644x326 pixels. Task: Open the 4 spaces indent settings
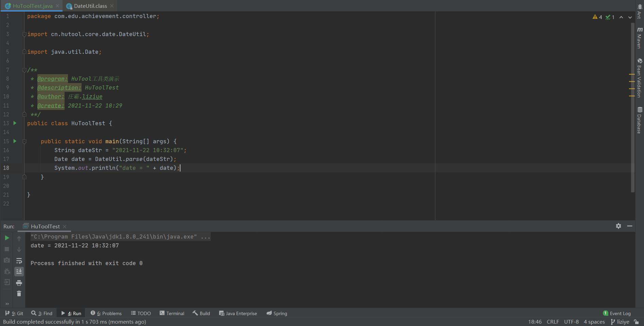[x=594, y=322]
